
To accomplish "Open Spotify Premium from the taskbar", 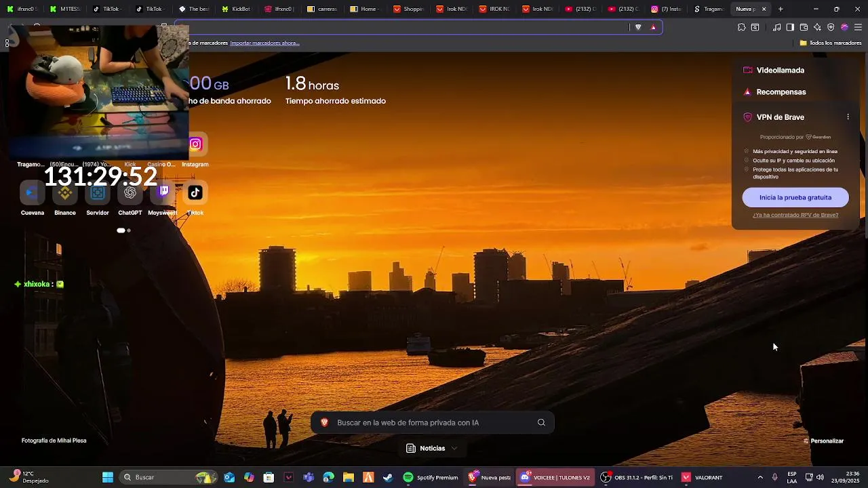I will [x=431, y=477].
